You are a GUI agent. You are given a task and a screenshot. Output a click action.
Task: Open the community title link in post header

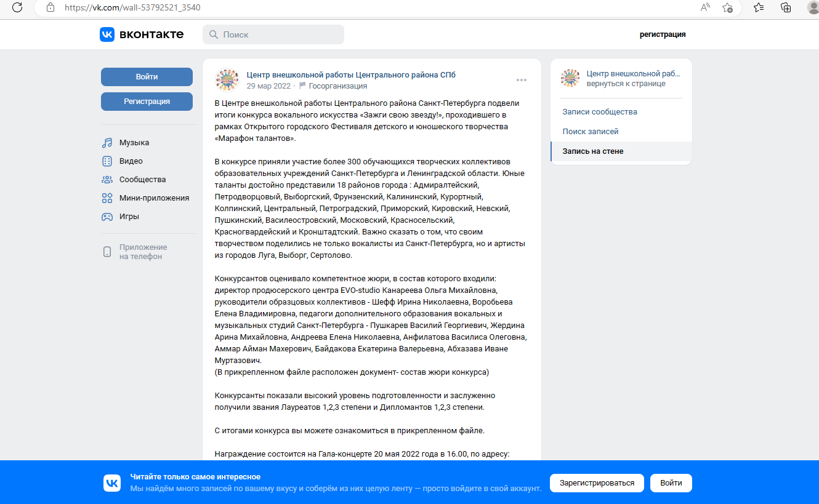(x=351, y=75)
